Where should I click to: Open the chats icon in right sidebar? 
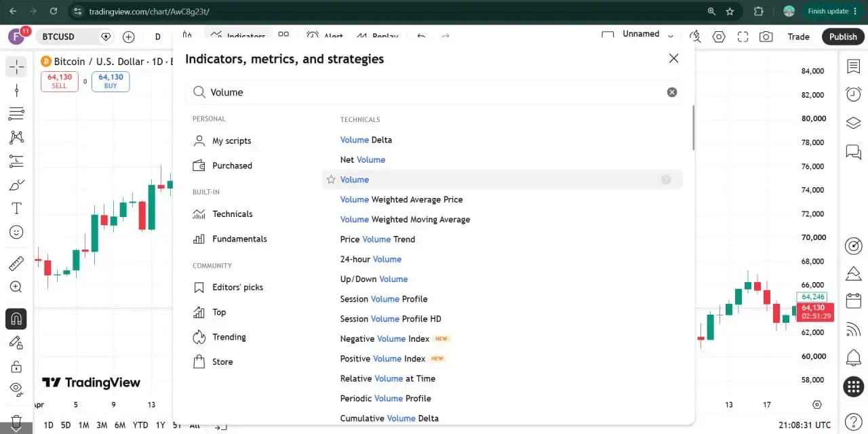click(x=853, y=151)
